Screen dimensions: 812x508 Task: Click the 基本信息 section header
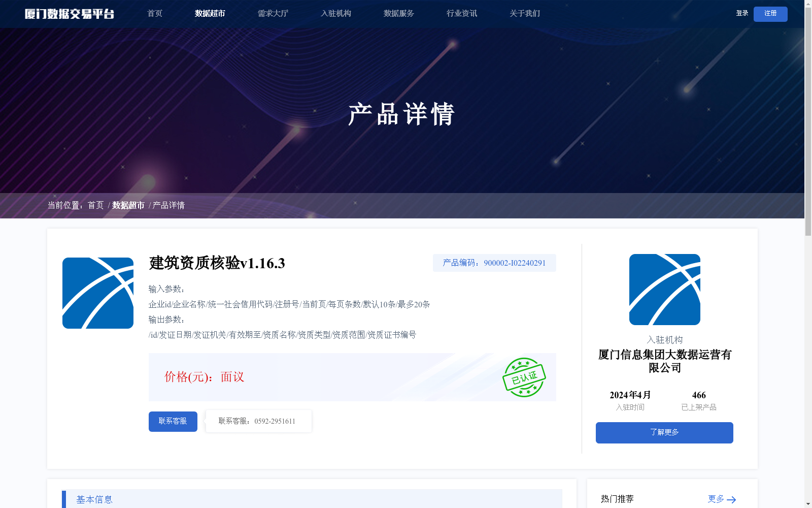pyautogui.click(x=312, y=499)
